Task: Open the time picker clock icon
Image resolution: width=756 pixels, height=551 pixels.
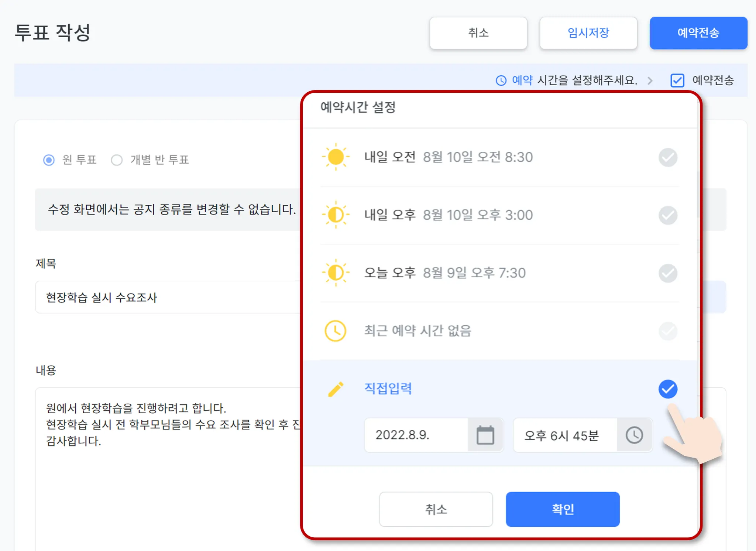Action: [x=634, y=435]
